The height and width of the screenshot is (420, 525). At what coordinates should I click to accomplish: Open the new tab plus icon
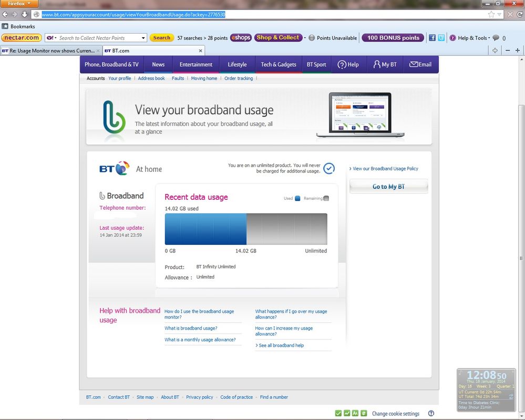click(495, 50)
